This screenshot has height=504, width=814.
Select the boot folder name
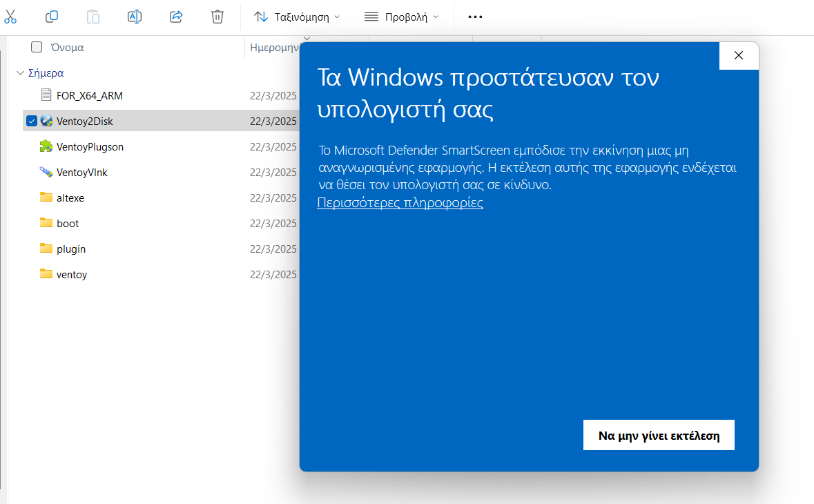[68, 223]
